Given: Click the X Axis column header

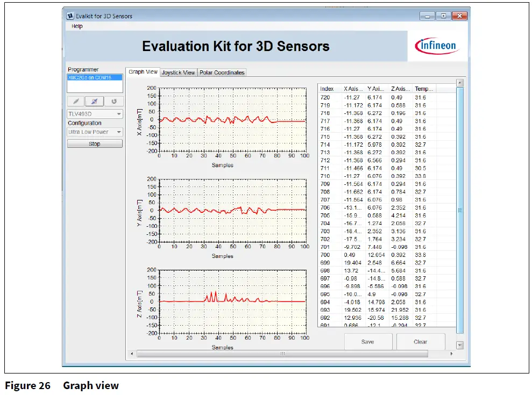Looking at the screenshot, I should 353,89.
